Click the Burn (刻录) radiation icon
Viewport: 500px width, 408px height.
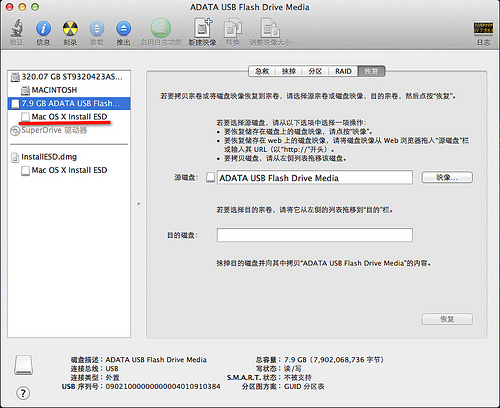click(70, 29)
